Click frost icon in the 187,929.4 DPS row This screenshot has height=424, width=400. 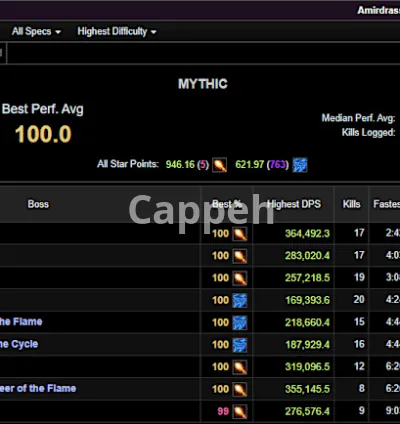[x=240, y=345]
